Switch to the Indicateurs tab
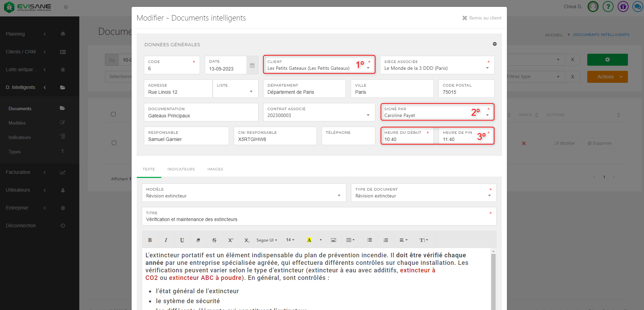 [181, 169]
